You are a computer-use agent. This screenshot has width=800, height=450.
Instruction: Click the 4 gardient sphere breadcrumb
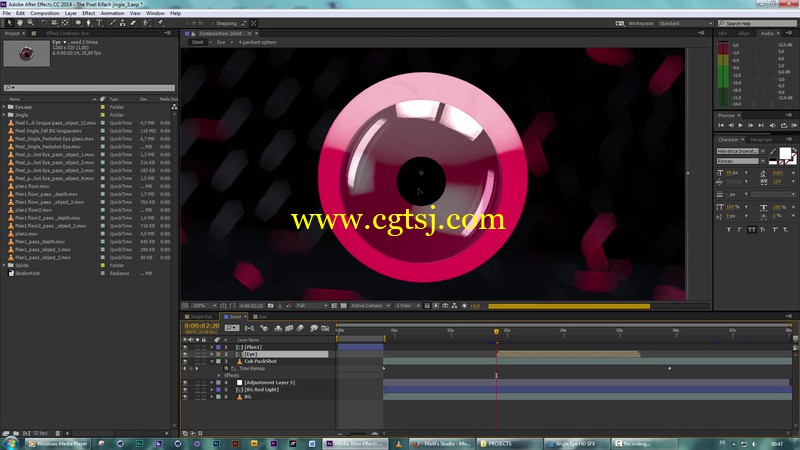pyautogui.click(x=257, y=42)
